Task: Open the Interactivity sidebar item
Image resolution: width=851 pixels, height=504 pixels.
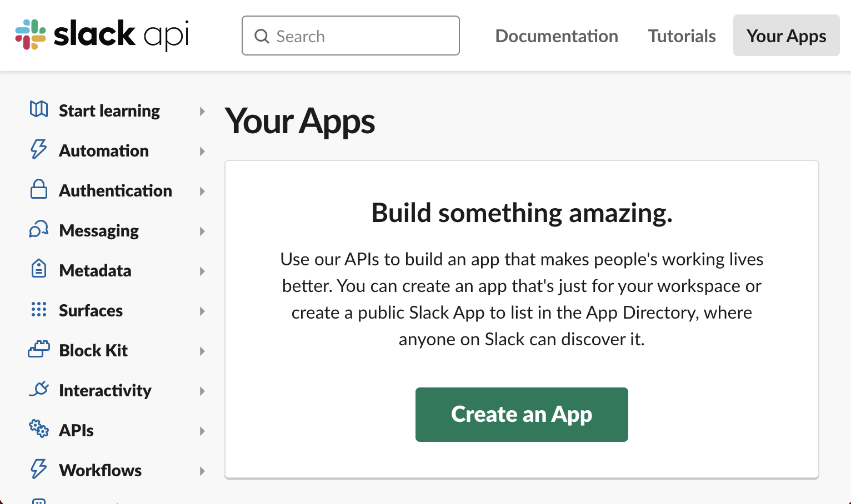Action: 105,391
